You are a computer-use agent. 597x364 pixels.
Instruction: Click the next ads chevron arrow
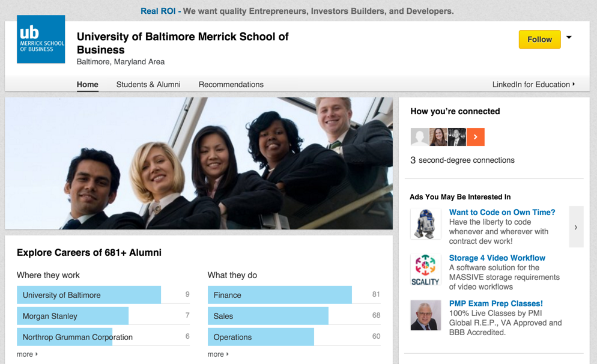(x=576, y=227)
